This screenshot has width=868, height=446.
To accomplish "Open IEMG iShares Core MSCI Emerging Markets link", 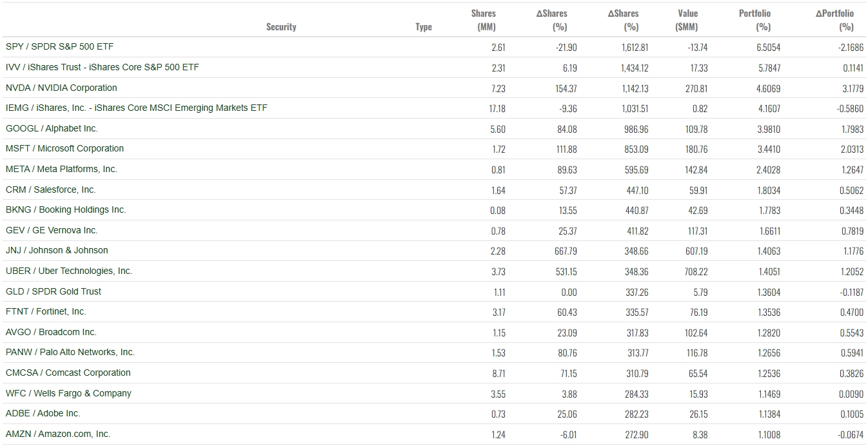I will coord(136,108).
